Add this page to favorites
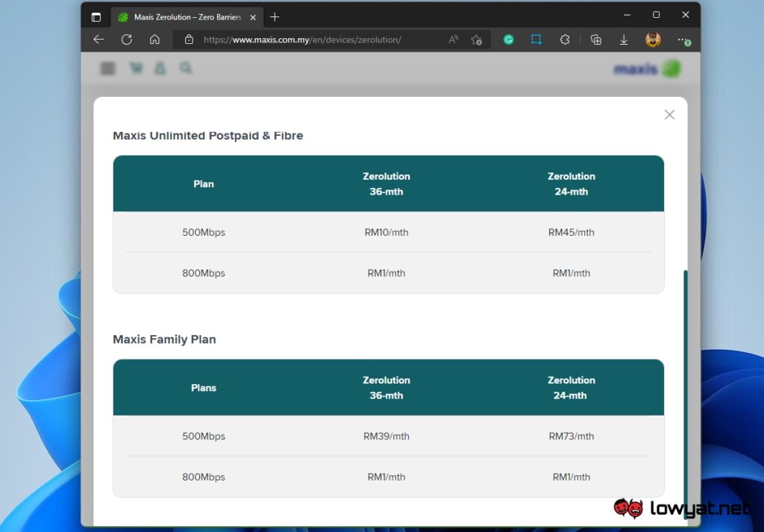This screenshot has width=764, height=532. 477,40
